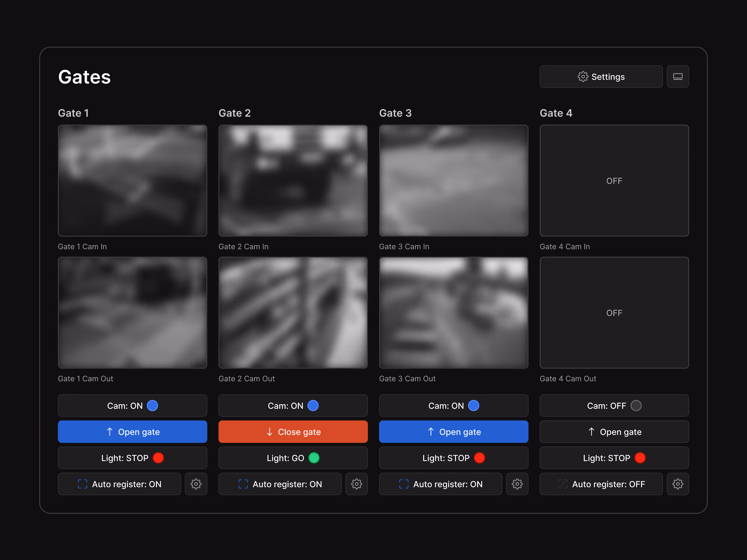View Gate 2 Cam In feed

[x=293, y=181]
